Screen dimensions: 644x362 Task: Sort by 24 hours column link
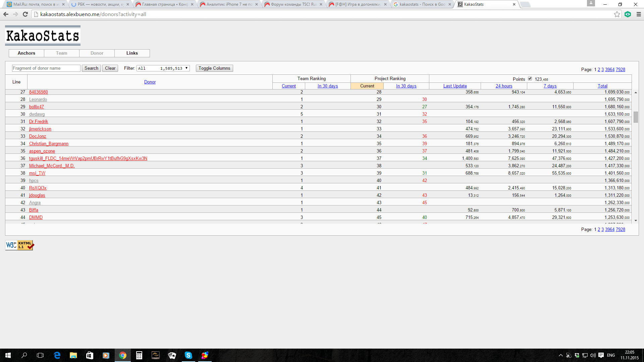point(504,86)
